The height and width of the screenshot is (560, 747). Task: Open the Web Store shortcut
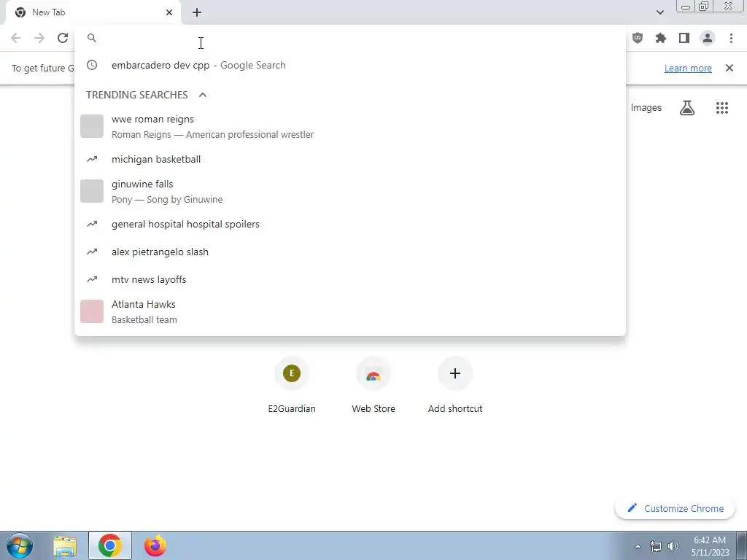click(x=373, y=386)
